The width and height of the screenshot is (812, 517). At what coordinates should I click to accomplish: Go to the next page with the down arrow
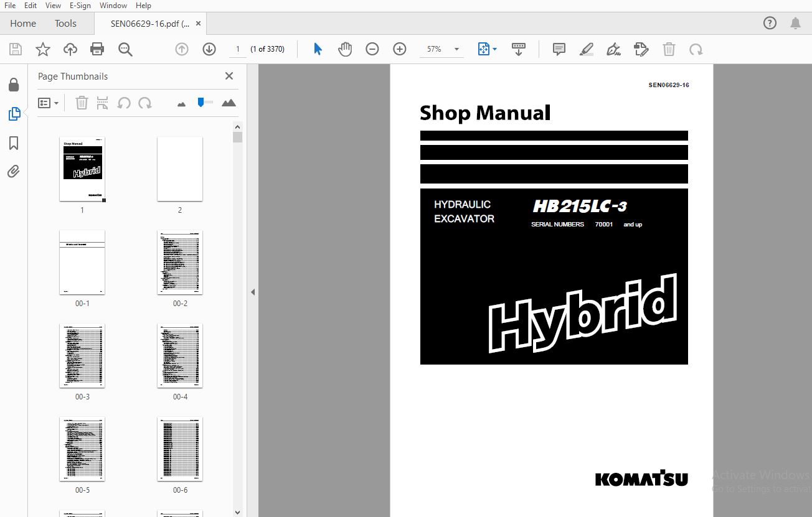pos(209,49)
